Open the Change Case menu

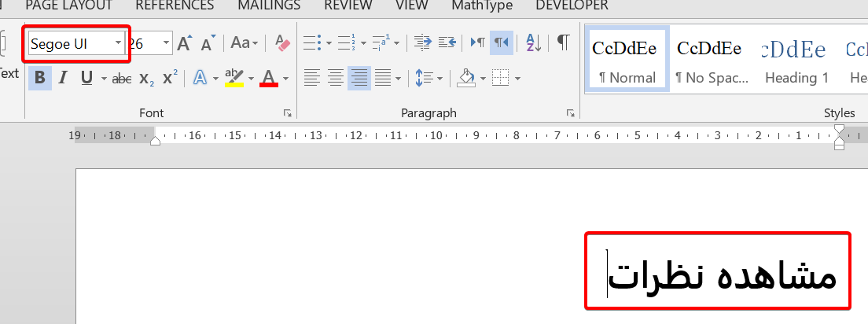[x=244, y=42]
